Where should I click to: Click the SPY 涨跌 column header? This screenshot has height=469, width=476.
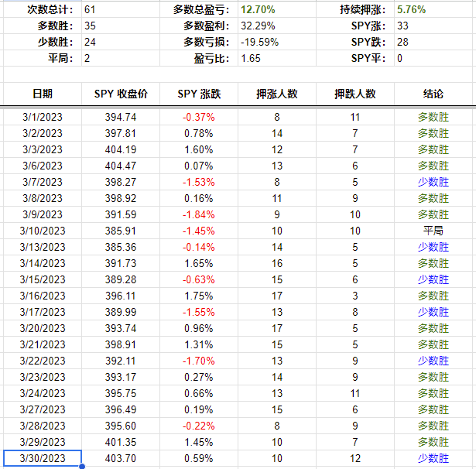coord(199,94)
